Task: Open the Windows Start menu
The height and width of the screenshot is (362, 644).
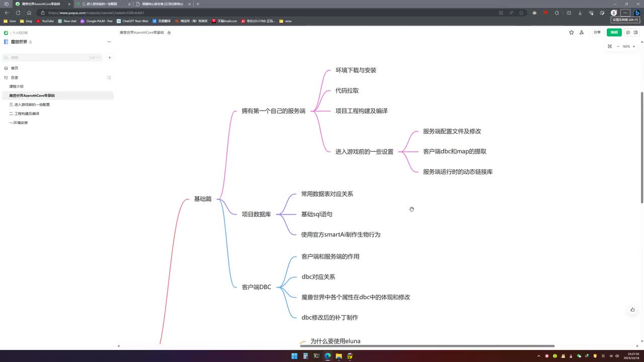Action: tap(294, 356)
